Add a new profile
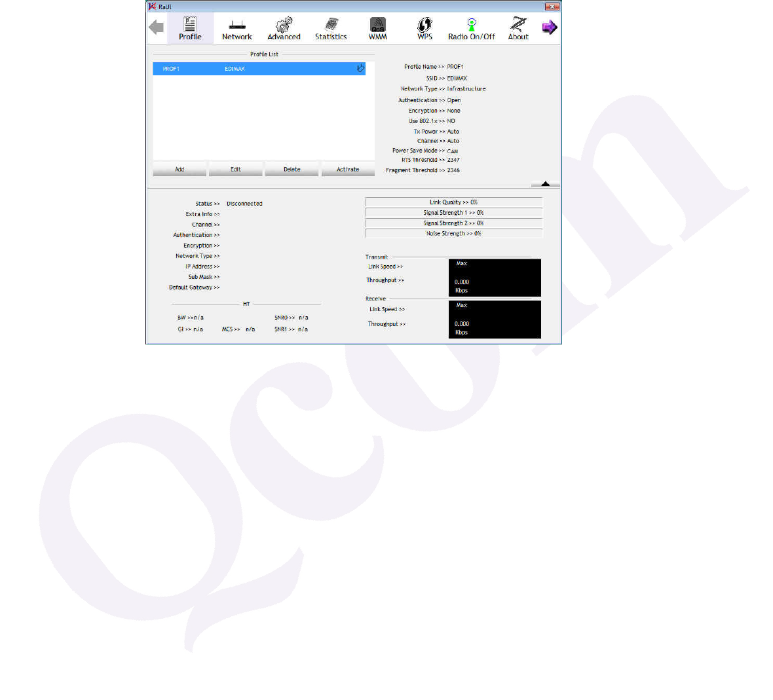 [x=179, y=169]
